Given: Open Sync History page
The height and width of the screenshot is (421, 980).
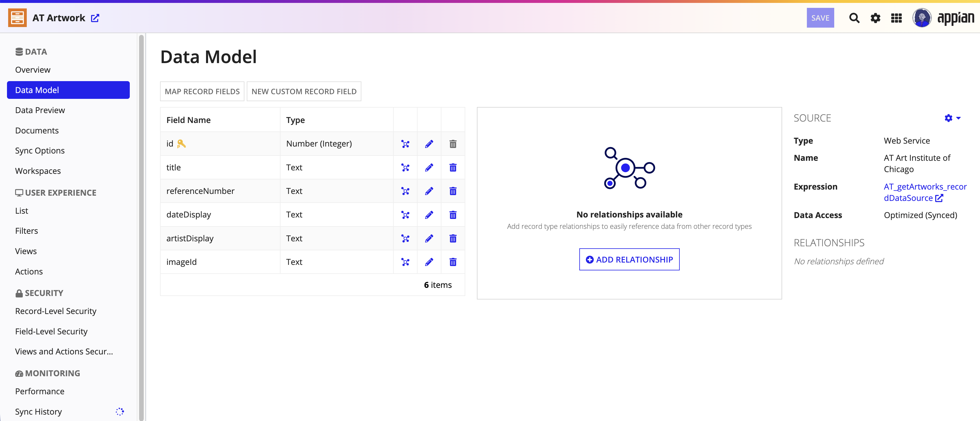Looking at the screenshot, I should [x=68, y=411].
